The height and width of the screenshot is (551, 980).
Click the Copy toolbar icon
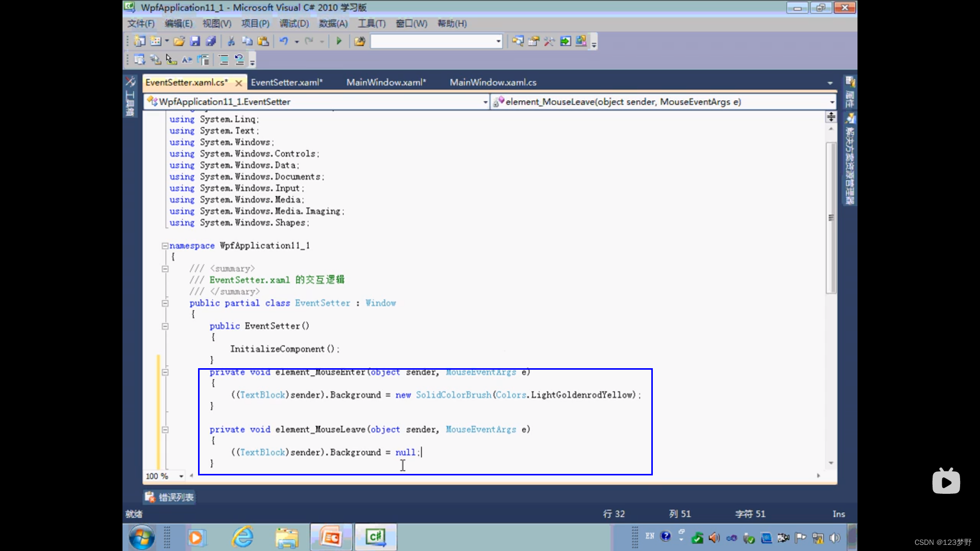pos(247,41)
